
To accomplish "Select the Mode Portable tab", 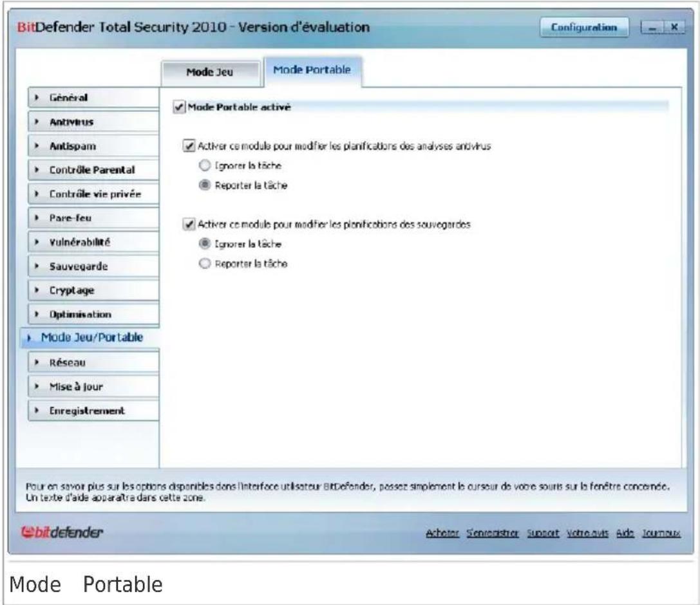I will point(312,71).
